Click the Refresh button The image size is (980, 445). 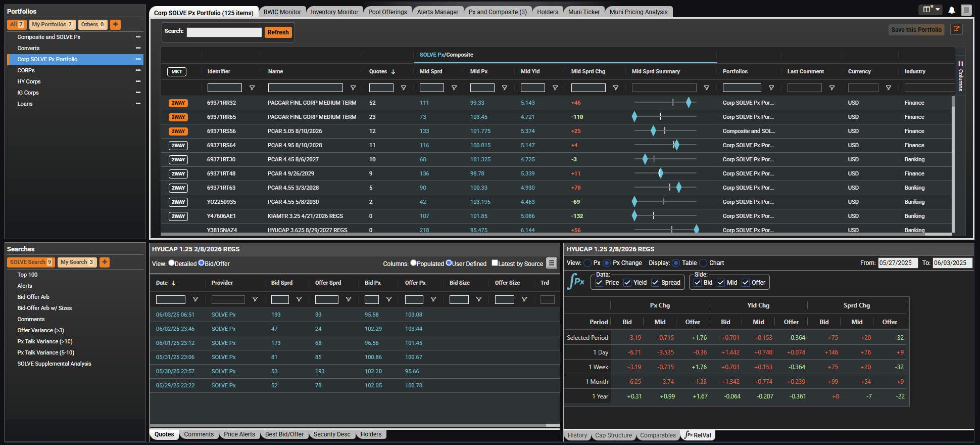click(278, 32)
